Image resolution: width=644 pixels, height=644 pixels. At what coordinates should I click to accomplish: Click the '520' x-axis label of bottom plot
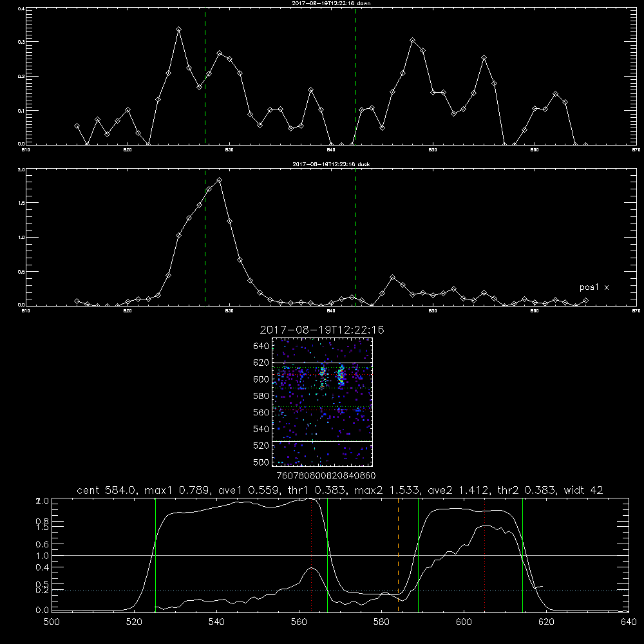coord(134,622)
